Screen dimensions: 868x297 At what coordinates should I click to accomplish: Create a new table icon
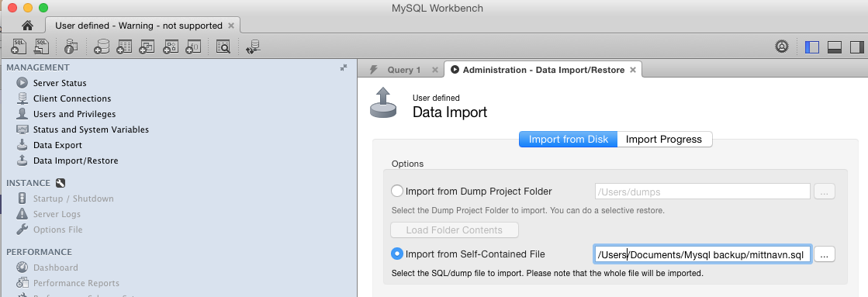click(x=124, y=47)
